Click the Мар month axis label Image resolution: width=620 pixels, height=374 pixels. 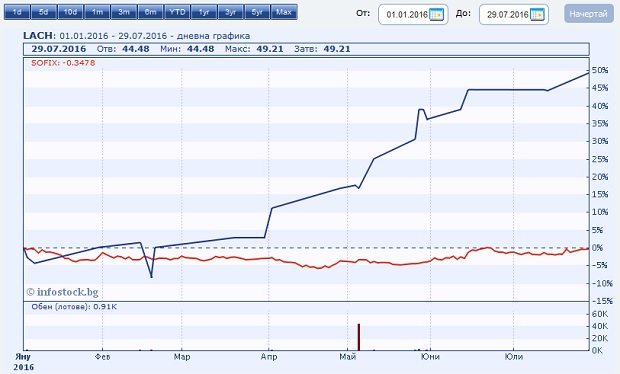click(x=182, y=357)
